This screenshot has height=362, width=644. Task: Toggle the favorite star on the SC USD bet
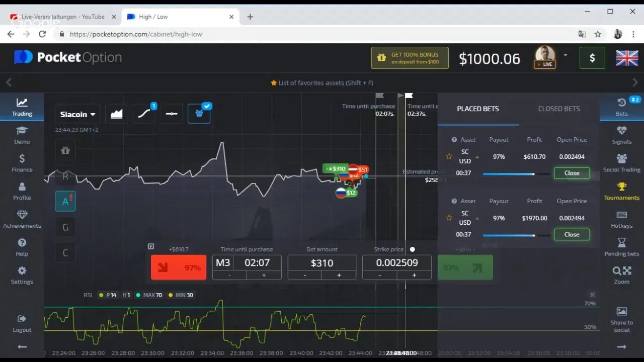(x=449, y=156)
